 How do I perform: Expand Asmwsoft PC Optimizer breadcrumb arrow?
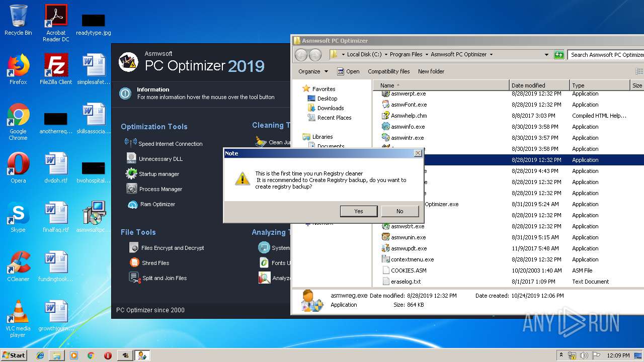click(x=491, y=54)
